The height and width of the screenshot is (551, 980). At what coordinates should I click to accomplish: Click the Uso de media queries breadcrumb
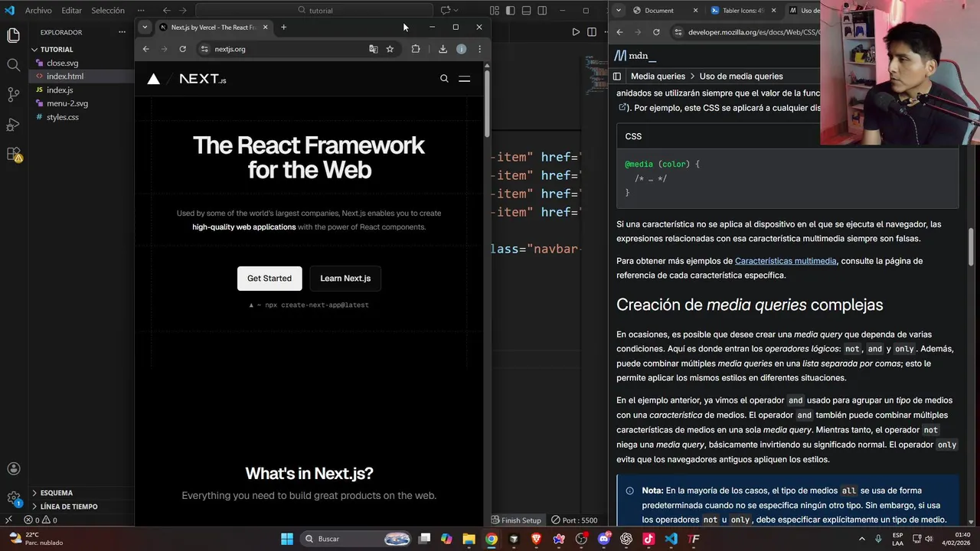pos(741,77)
